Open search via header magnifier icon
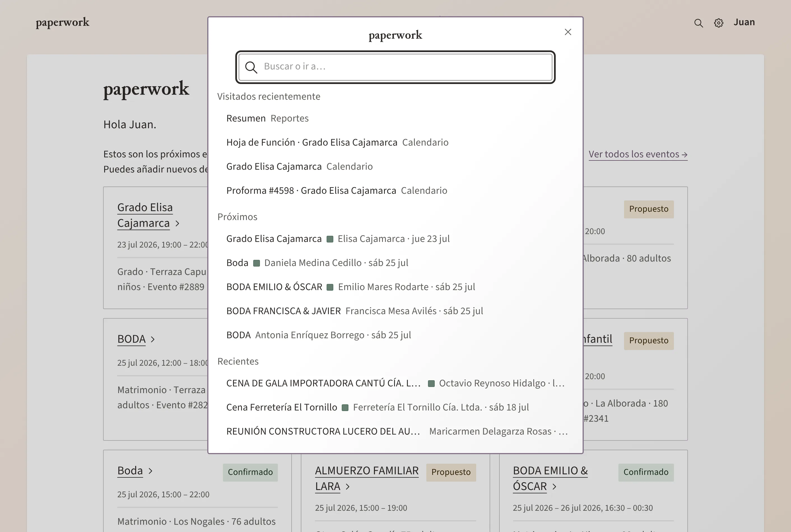 pos(698,23)
